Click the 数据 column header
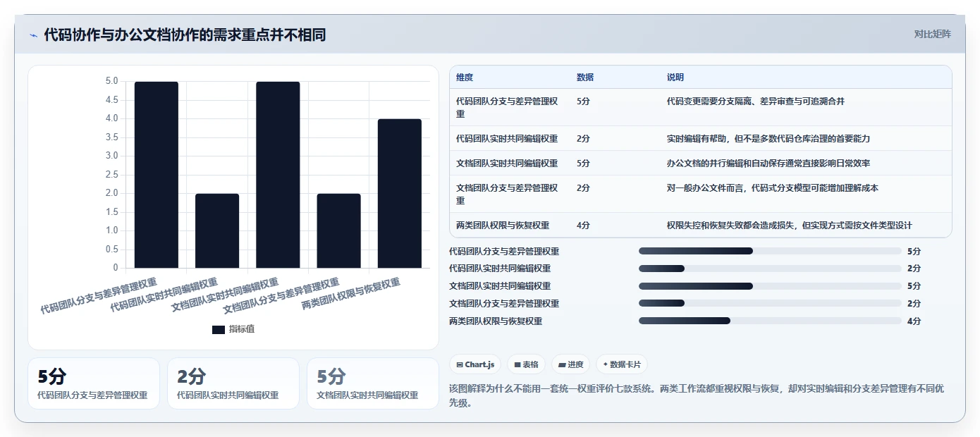This screenshot has height=437, width=980. click(x=585, y=78)
